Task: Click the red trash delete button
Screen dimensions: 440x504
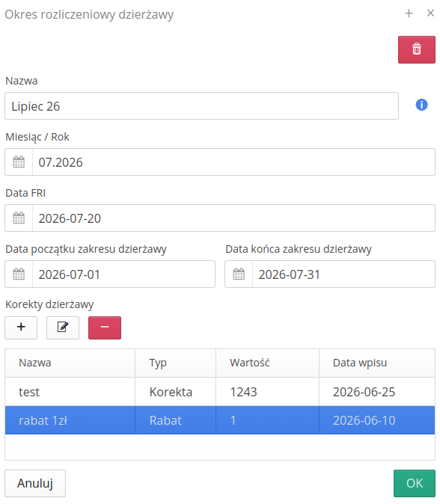Action: click(x=417, y=49)
